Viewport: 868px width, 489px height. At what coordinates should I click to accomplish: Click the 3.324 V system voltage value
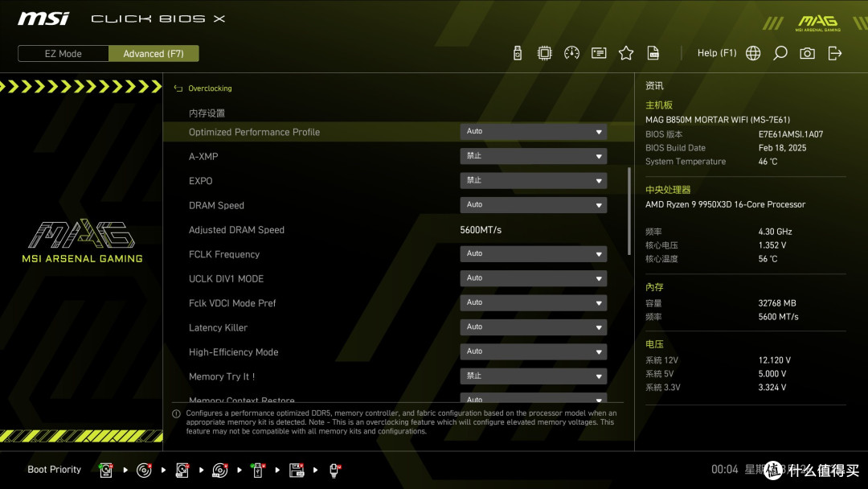tap(772, 387)
